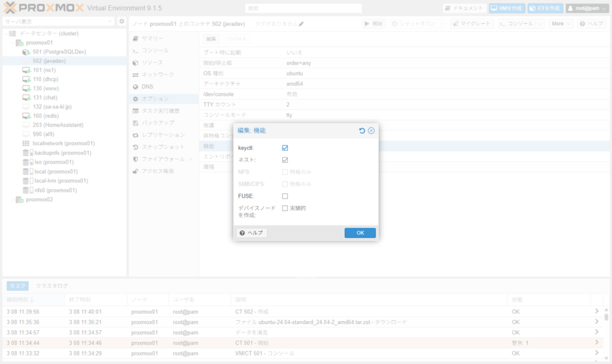Confirm dialog with OK button
The height and width of the screenshot is (364, 612).
pyautogui.click(x=360, y=233)
